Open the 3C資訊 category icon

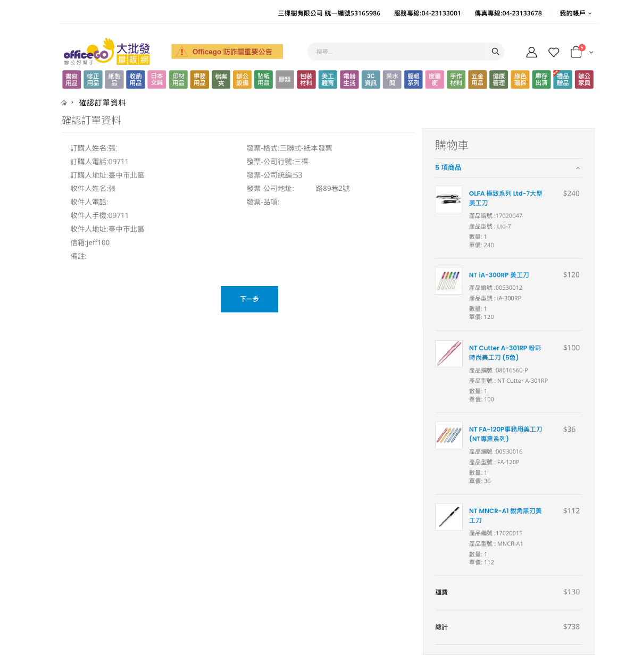click(371, 80)
